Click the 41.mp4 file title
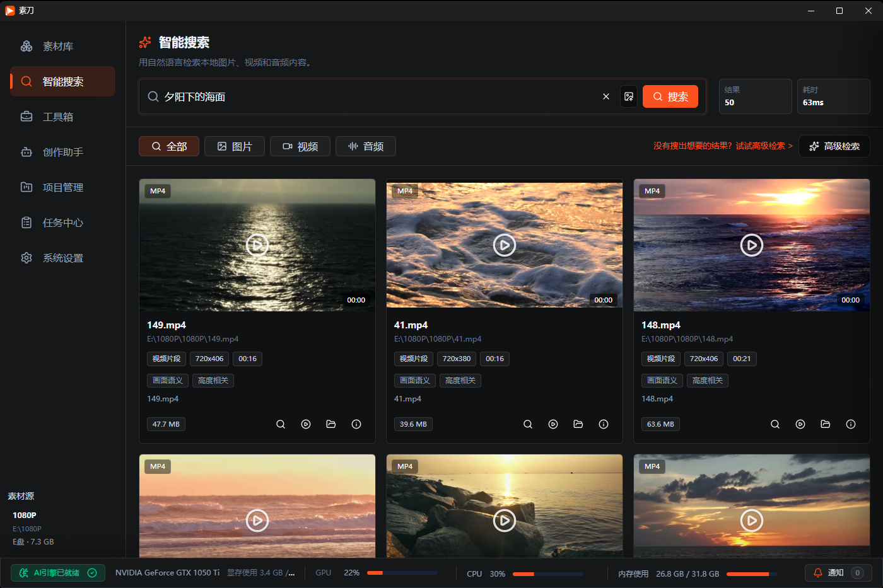The image size is (883, 588). coord(411,325)
